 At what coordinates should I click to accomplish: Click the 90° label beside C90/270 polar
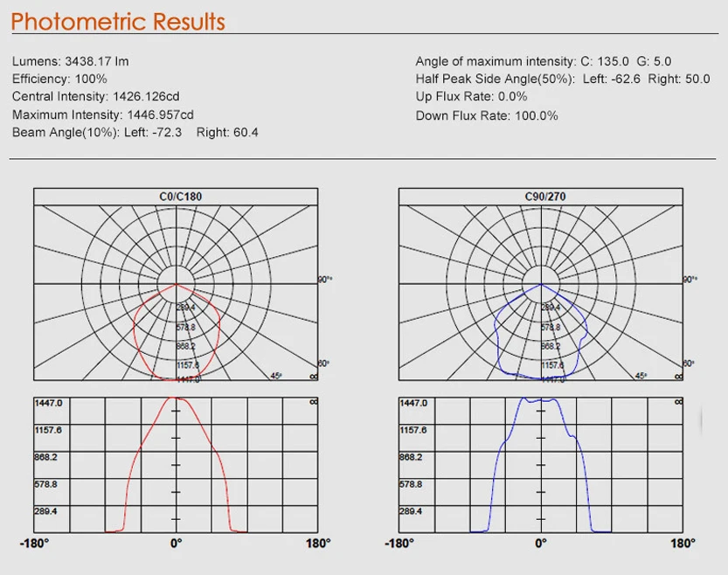[690, 280]
